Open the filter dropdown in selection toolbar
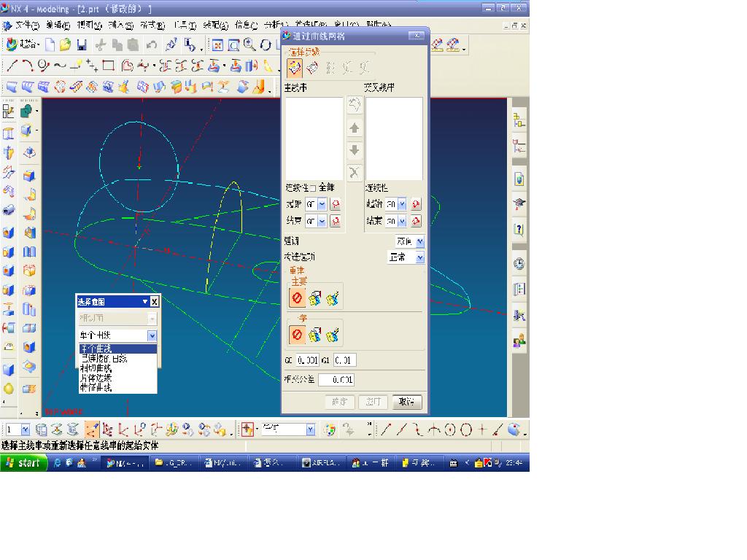747x560 pixels. click(311, 429)
